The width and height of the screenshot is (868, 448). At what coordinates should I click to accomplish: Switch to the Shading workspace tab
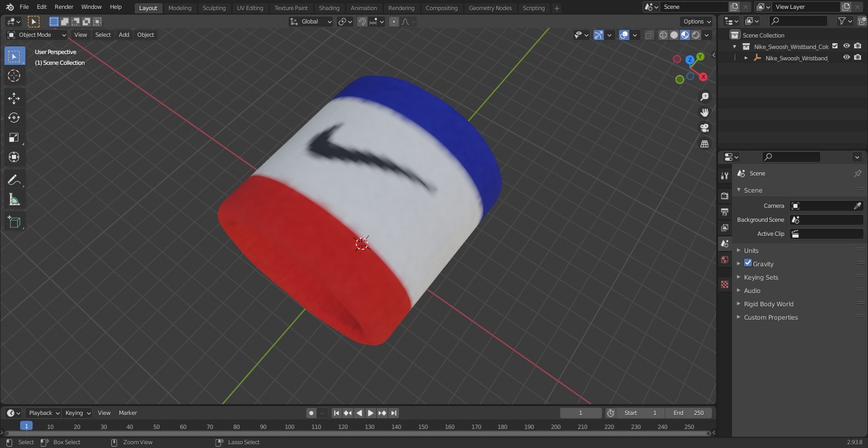[329, 8]
